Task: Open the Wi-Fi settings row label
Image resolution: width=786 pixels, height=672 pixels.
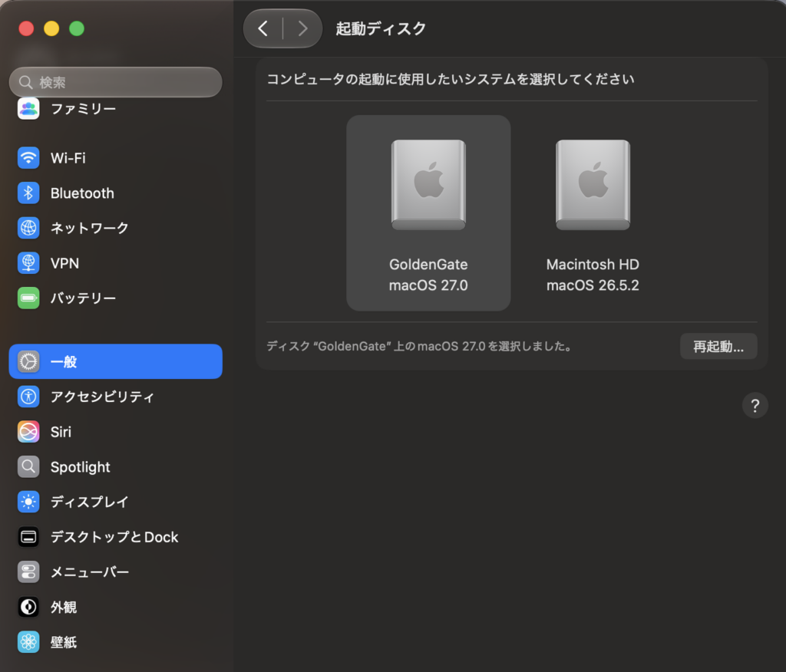Action: coord(68,158)
